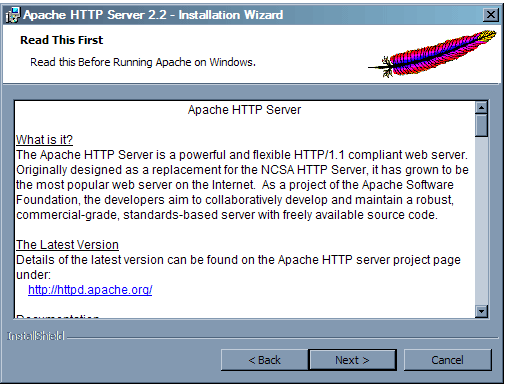Click 'Read this Before Running Apache on Windows.'
Image resolution: width=508 pixels, height=388 pixels.
143,62
